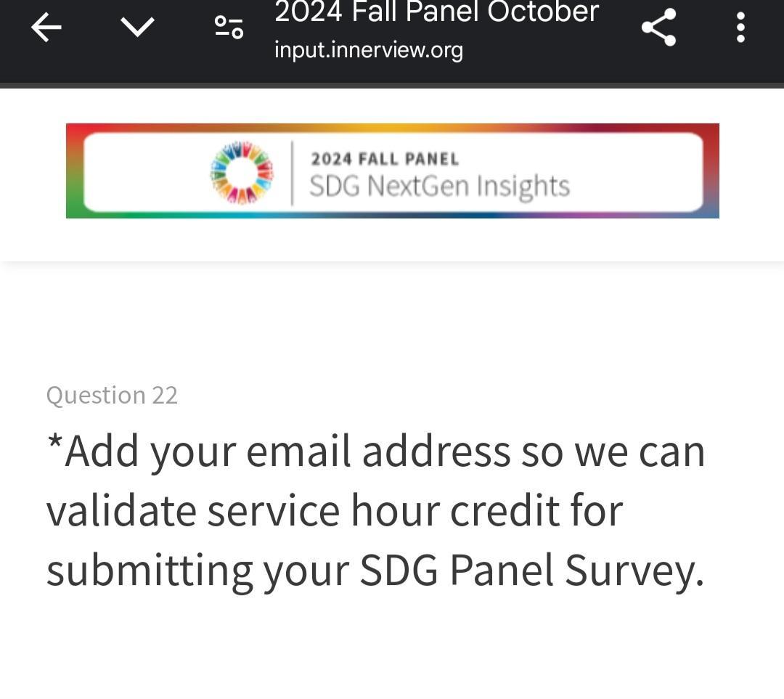Click the required asterisk before 'Add'
The image size is (784, 699).
click(54, 443)
